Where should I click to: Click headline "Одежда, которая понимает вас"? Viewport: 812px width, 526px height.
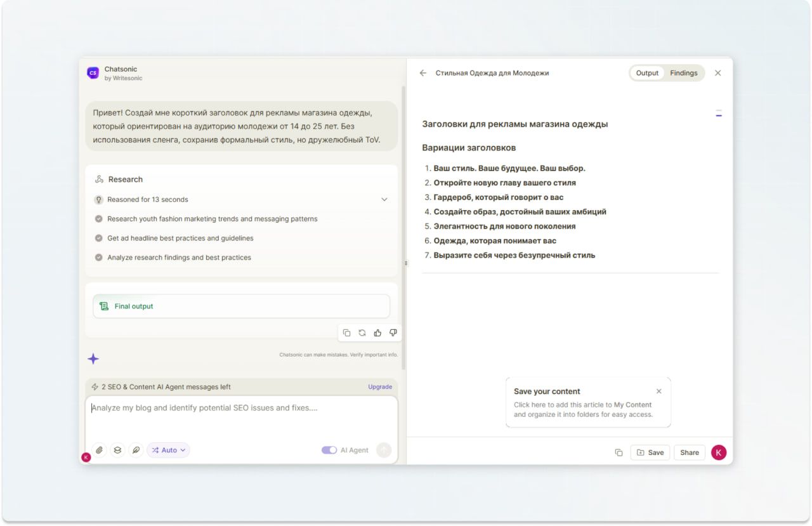tap(495, 241)
